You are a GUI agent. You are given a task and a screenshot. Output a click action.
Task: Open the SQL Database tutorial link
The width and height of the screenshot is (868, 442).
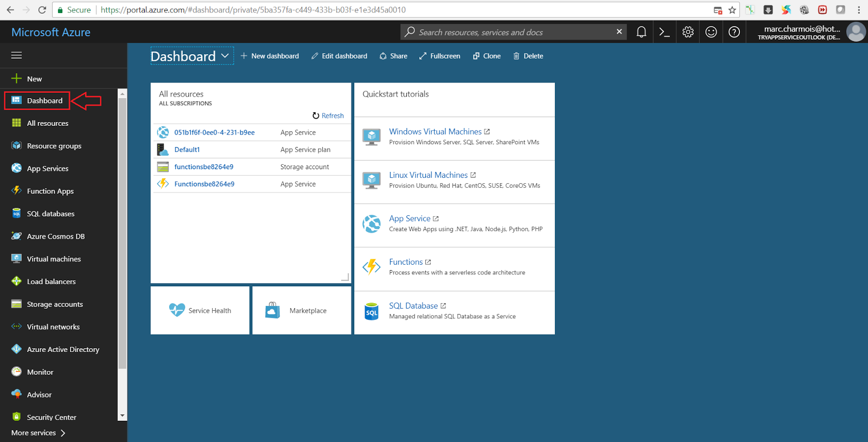(413, 305)
